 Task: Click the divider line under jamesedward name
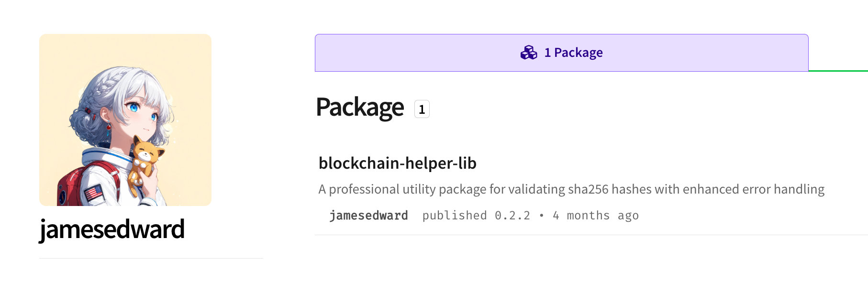pos(151,258)
